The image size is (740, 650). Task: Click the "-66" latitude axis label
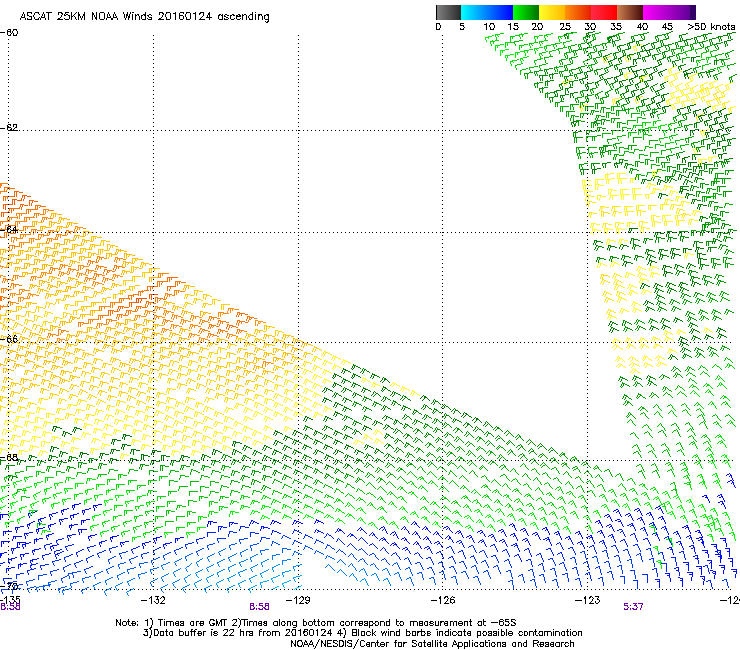coord(9,339)
